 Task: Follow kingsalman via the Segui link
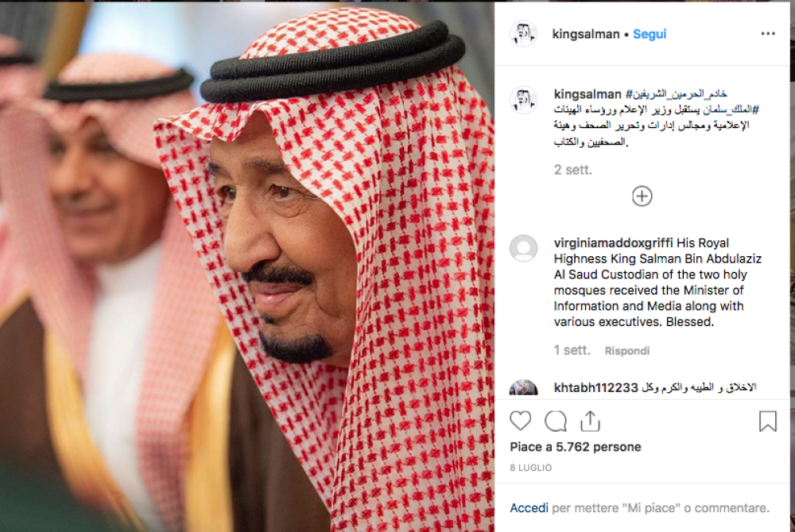tap(650, 34)
